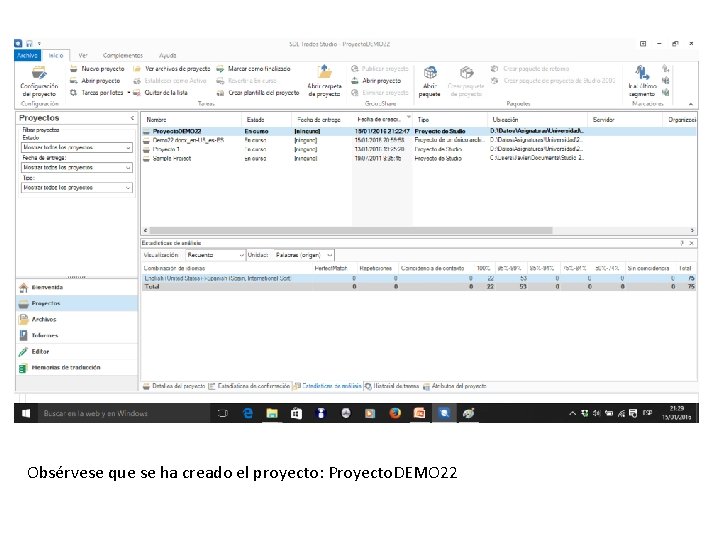The height and width of the screenshot is (540, 720).
Task: Sort by Fecha de creación column
Action: point(382,119)
